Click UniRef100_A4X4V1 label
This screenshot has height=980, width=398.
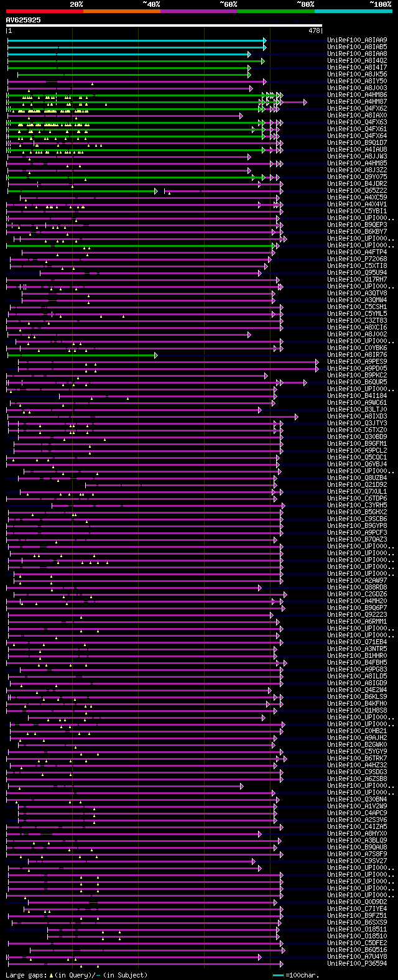point(357,204)
